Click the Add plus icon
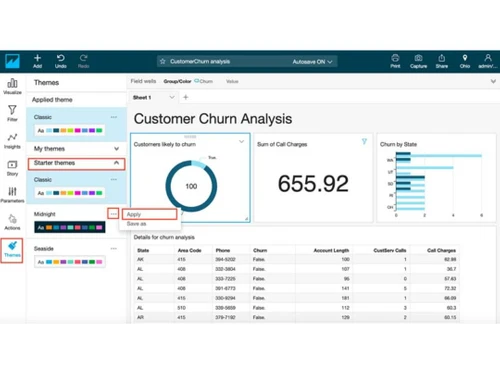Image resolution: width=500 pixels, height=375 pixels. (37, 58)
